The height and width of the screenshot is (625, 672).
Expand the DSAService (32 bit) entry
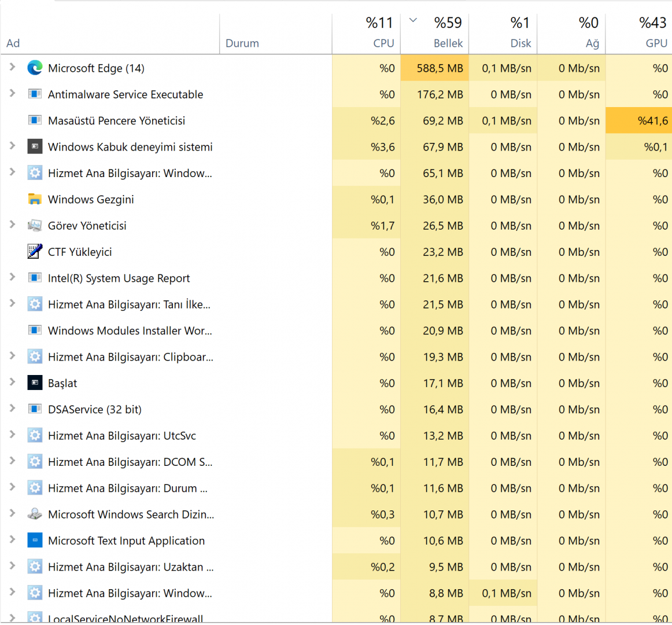(12, 409)
